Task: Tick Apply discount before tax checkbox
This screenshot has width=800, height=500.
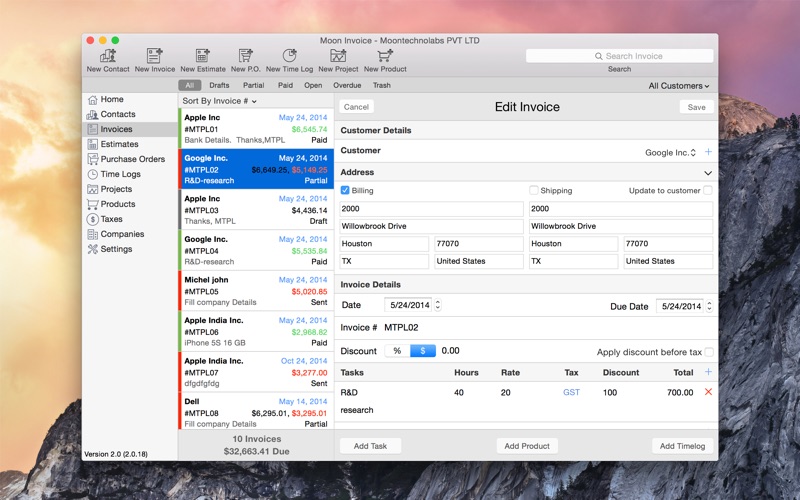Action: (x=709, y=352)
